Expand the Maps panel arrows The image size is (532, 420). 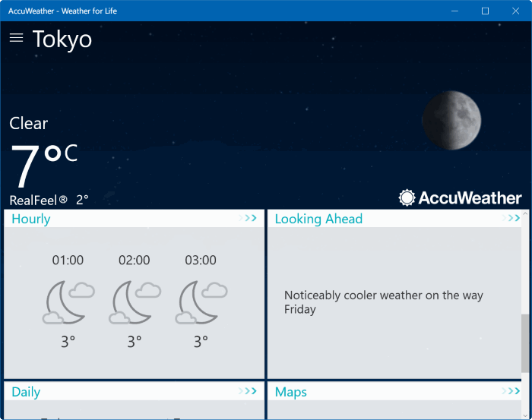(x=511, y=391)
